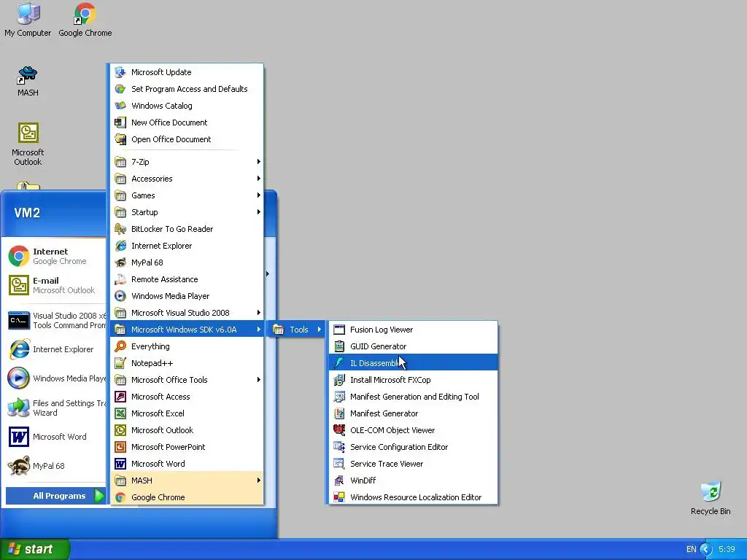The image size is (747, 560).
Task: Open Files and Settings Transfer Wizard
Action: 55,408
